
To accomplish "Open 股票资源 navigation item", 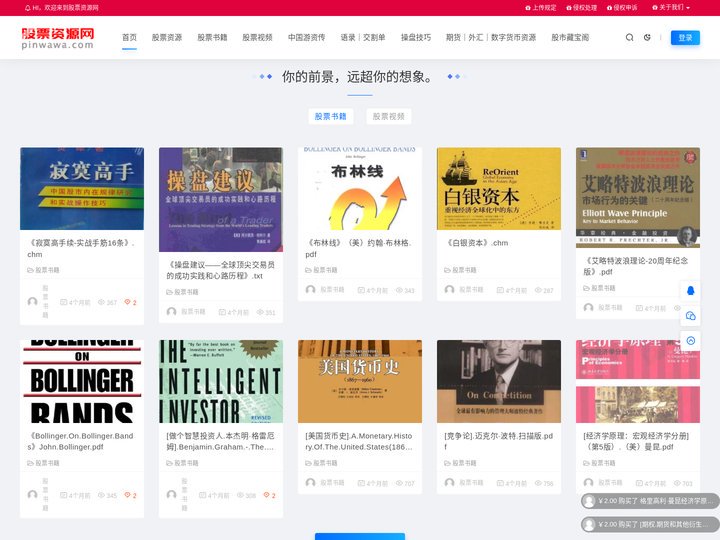I will [x=167, y=37].
